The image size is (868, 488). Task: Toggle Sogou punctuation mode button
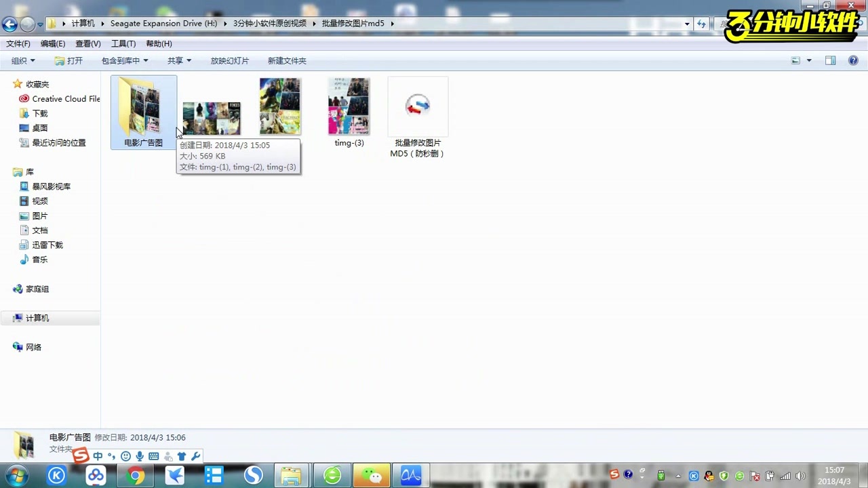(x=112, y=456)
